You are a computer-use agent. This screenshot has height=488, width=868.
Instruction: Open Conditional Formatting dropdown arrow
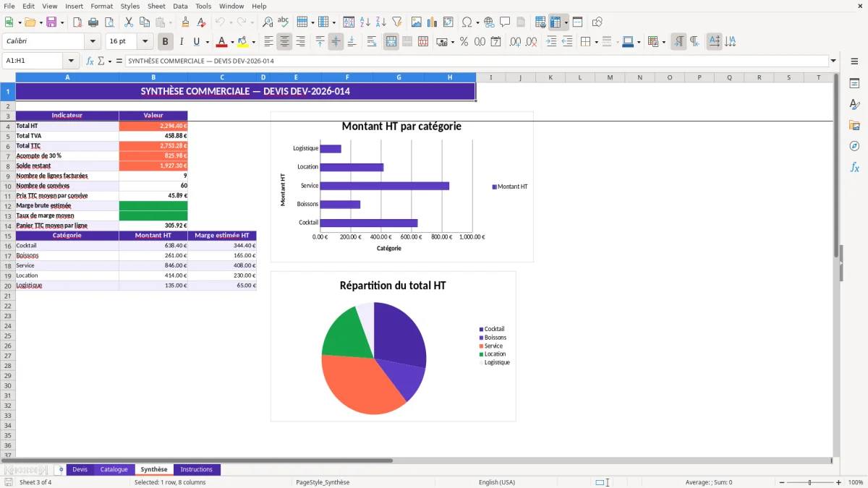(x=663, y=42)
